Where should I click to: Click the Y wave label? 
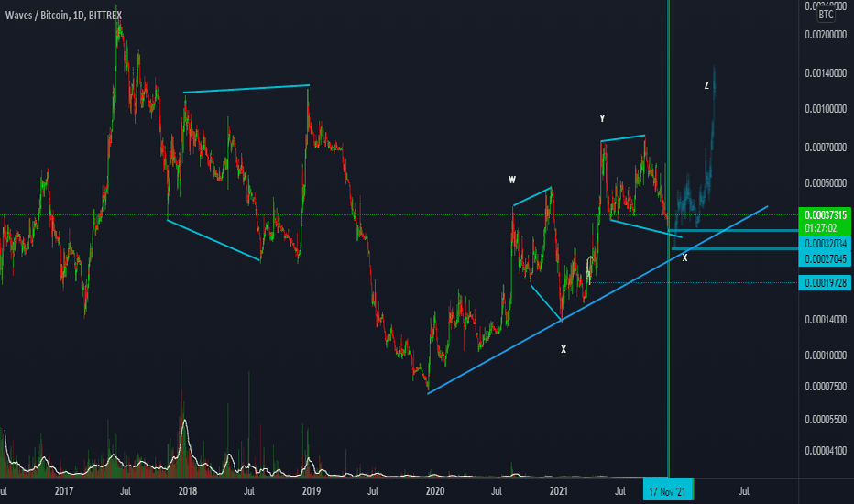pyautogui.click(x=602, y=118)
